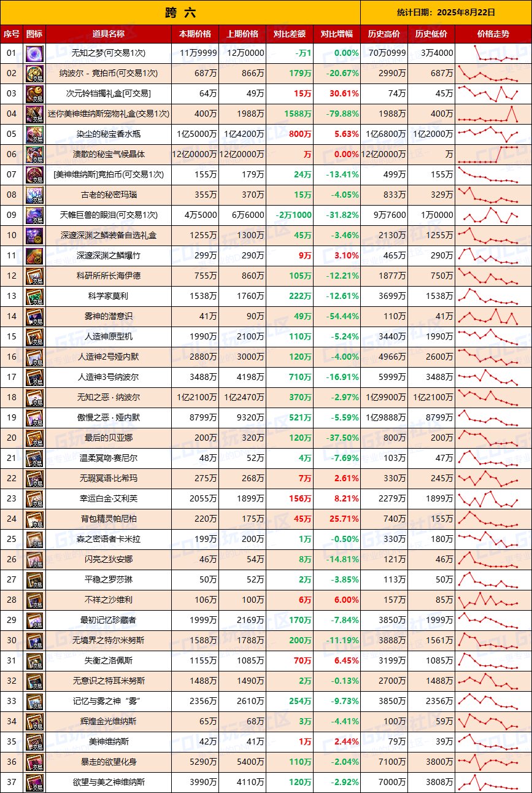Viewport: 532px width, 793px height.
Task: Click the -79.88% change value
Action: click(x=342, y=114)
